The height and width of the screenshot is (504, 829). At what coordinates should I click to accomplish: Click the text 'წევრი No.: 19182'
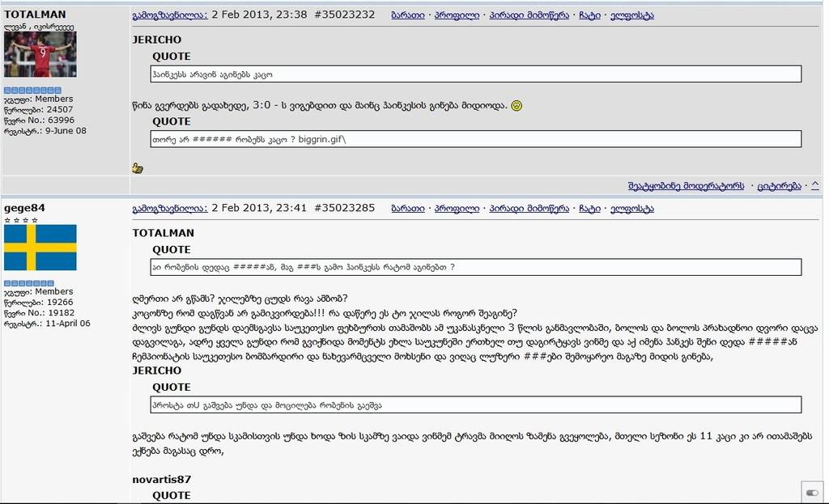pos(39,313)
